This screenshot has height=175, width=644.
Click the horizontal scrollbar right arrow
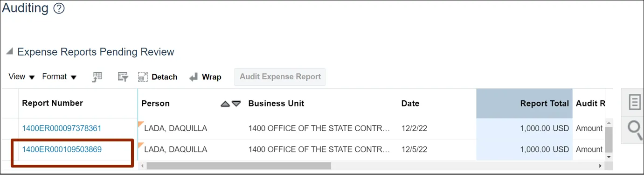pos(600,166)
